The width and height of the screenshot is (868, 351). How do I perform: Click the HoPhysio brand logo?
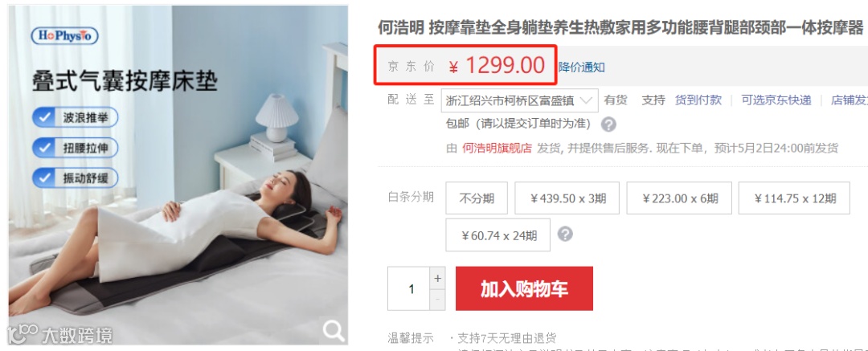[x=65, y=36]
